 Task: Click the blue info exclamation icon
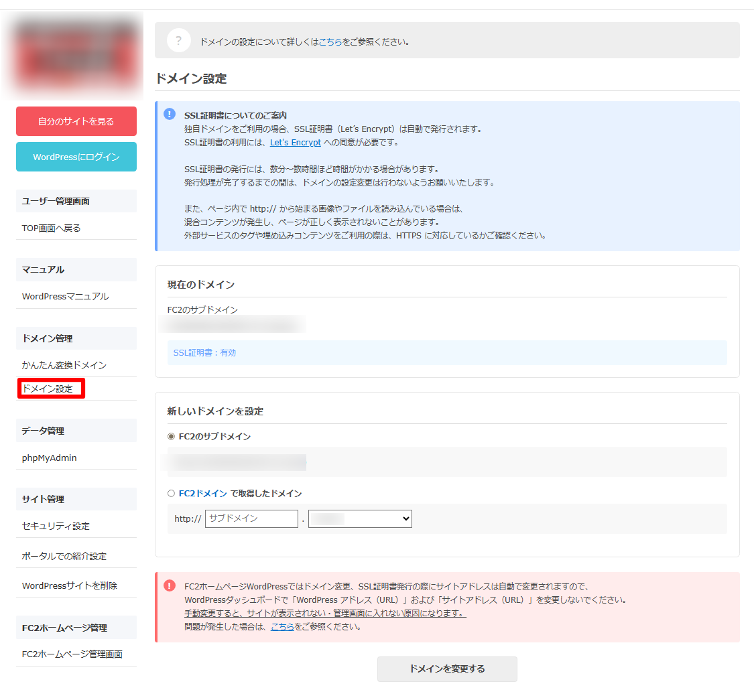170,115
